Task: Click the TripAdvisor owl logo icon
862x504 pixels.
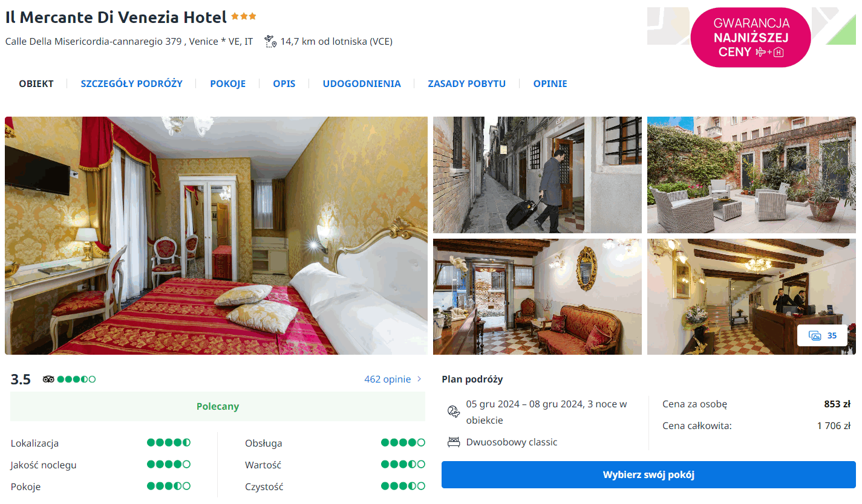Action: pyautogui.click(x=48, y=380)
